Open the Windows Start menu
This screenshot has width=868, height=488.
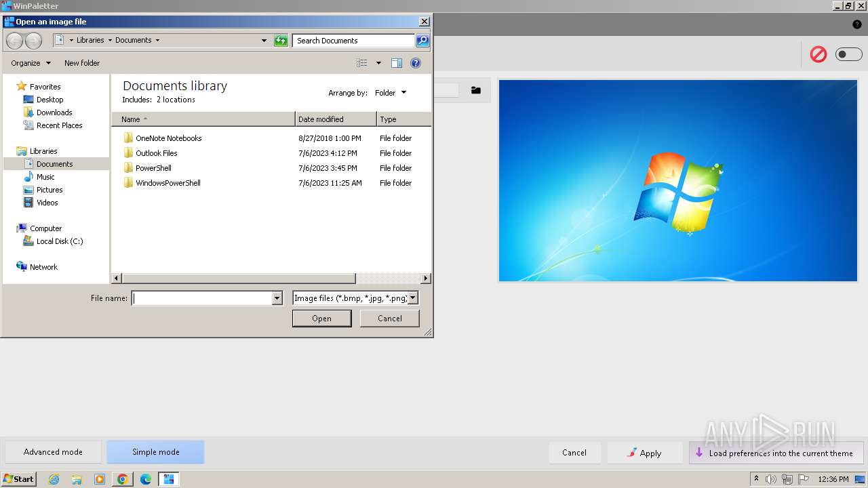click(x=19, y=479)
